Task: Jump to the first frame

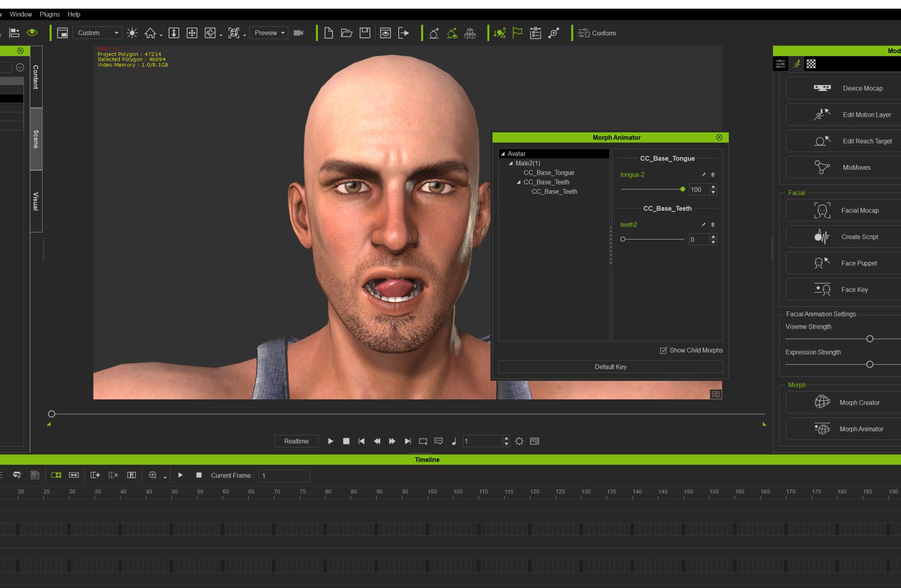Action: tap(361, 441)
